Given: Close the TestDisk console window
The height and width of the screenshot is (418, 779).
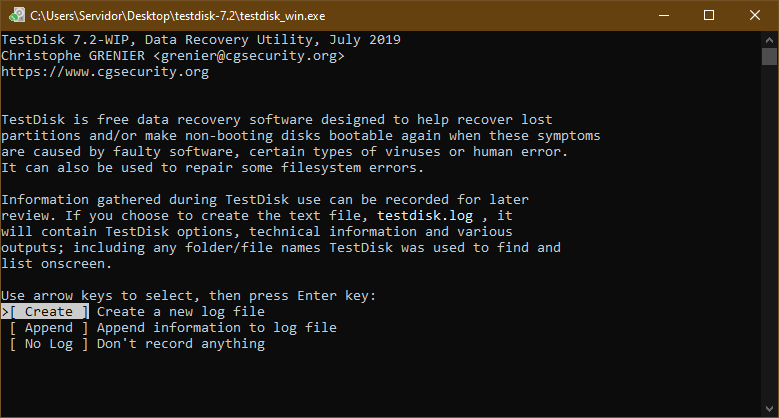Looking at the screenshot, I should (755, 15).
